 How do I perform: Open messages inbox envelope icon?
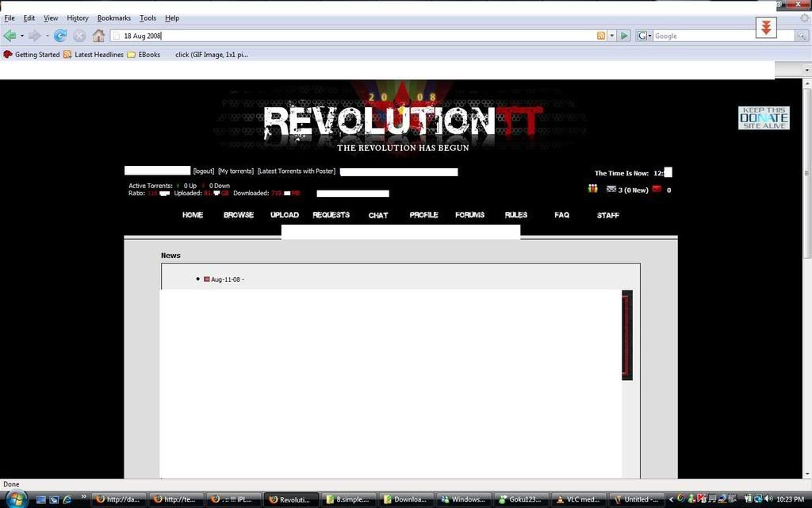click(611, 189)
